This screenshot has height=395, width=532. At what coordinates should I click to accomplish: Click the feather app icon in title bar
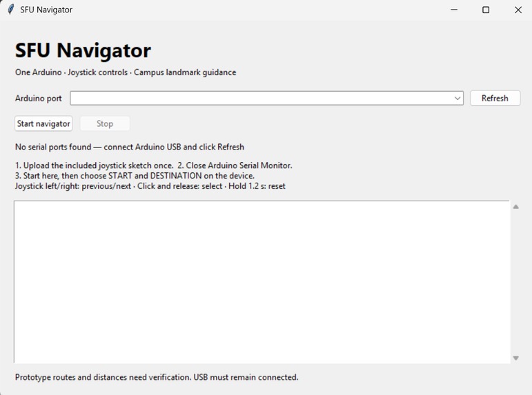[10, 10]
